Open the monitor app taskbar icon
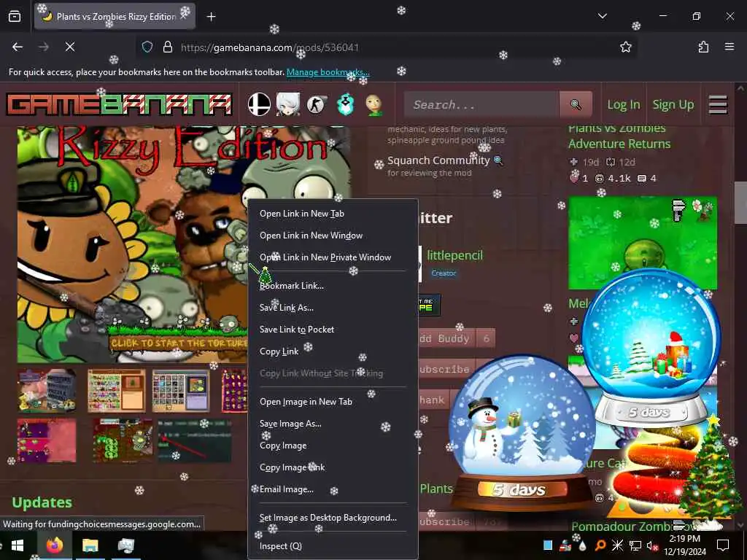The width and height of the screenshot is (747, 560). [125, 545]
